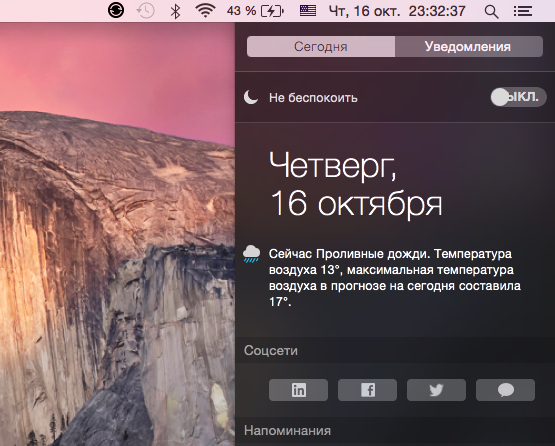Toggle the Notification Center list icon
The width and height of the screenshot is (555, 446).
[523, 11]
